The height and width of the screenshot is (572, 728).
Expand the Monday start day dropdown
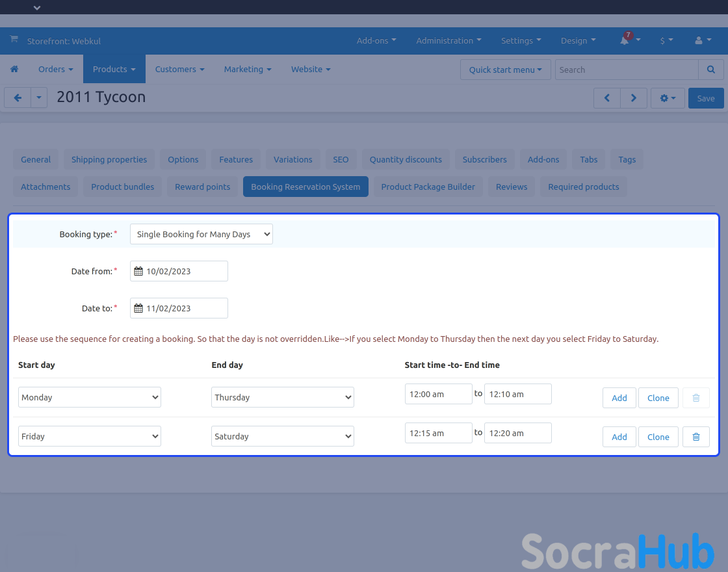point(89,397)
